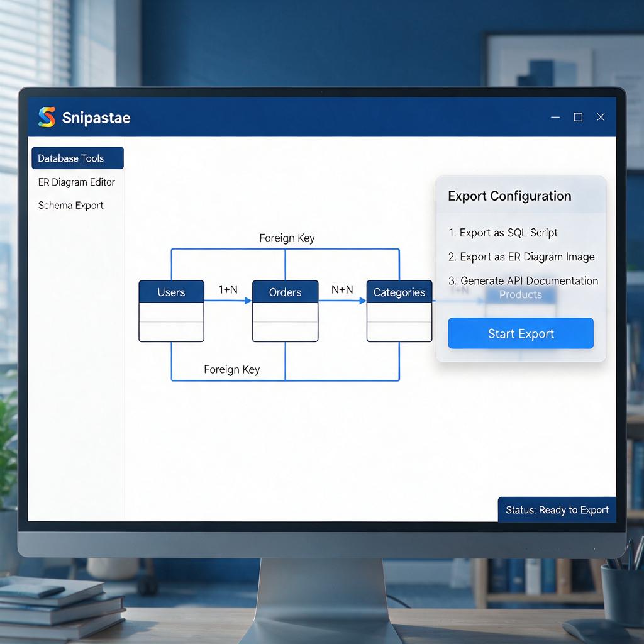644x644 pixels.
Task: Choose Export as ER Diagram Image option
Action: tap(521, 257)
